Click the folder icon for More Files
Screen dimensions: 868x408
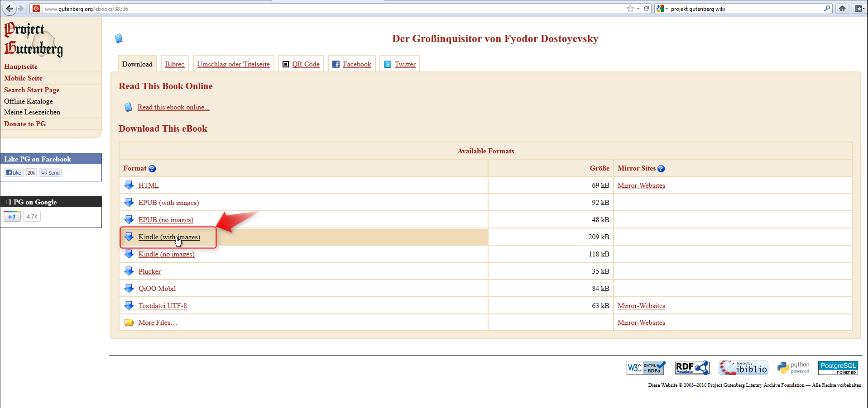129,323
